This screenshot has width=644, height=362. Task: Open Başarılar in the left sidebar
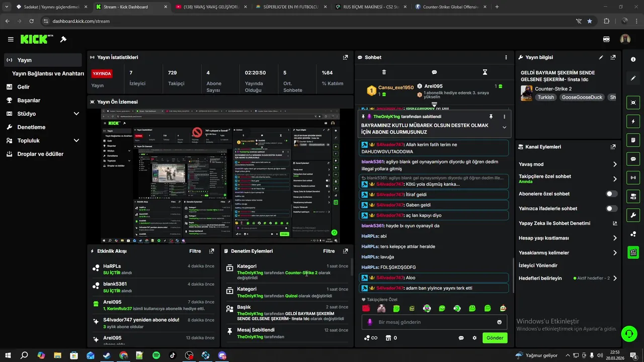tap(29, 100)
